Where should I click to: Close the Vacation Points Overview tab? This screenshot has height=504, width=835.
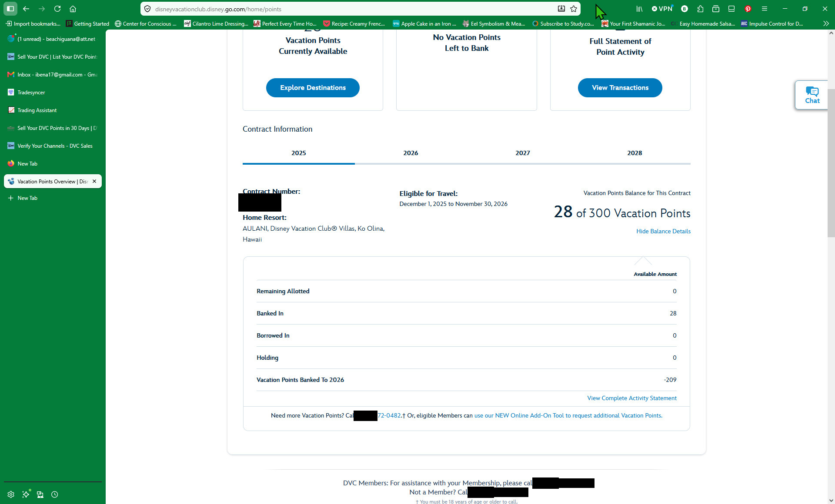point(94,181)
